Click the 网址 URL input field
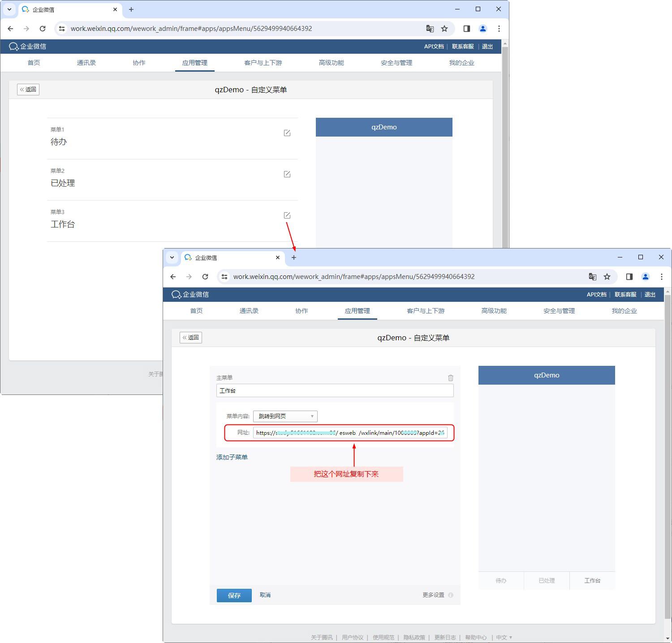This screenshot has width=672, height=643. pos(350,433)
